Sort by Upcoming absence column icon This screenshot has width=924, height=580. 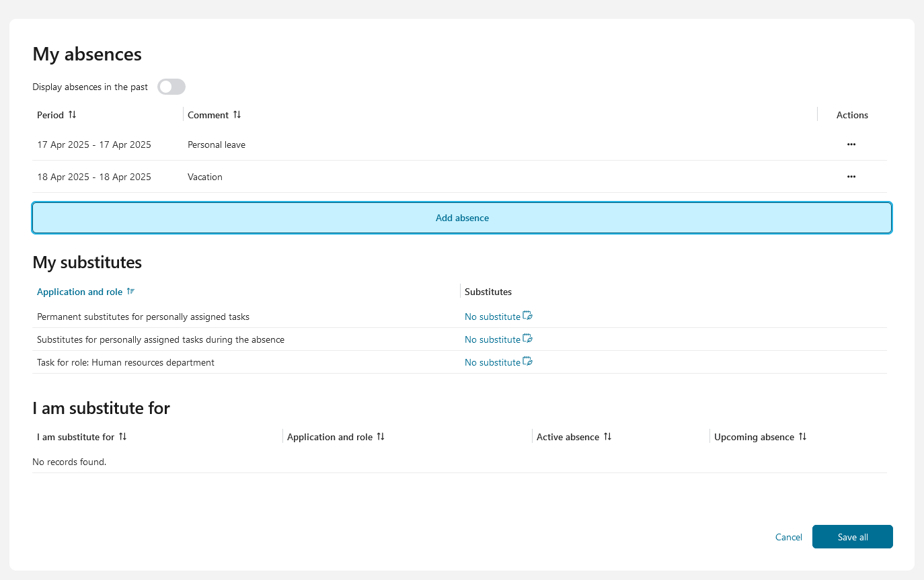pos(802,437)
